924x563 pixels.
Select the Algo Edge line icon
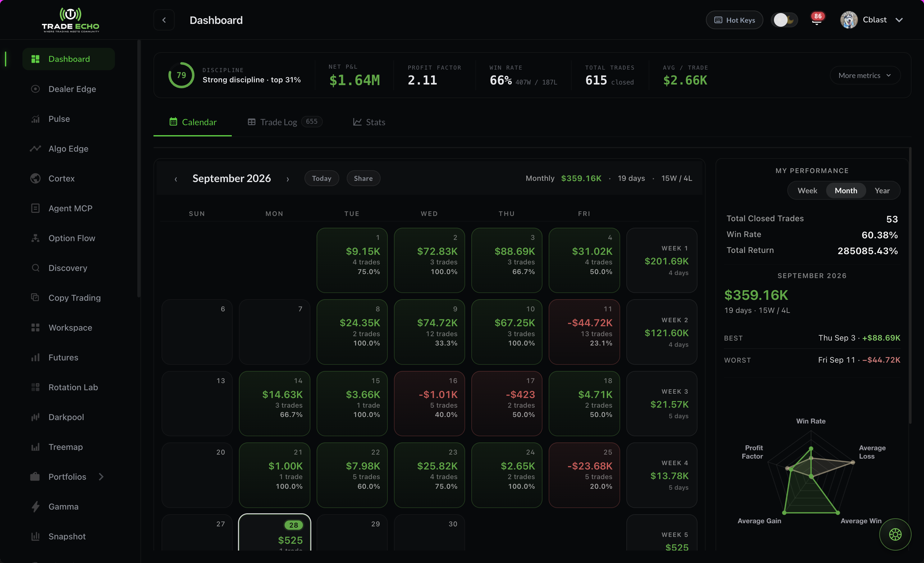click(x=35, y=149)
